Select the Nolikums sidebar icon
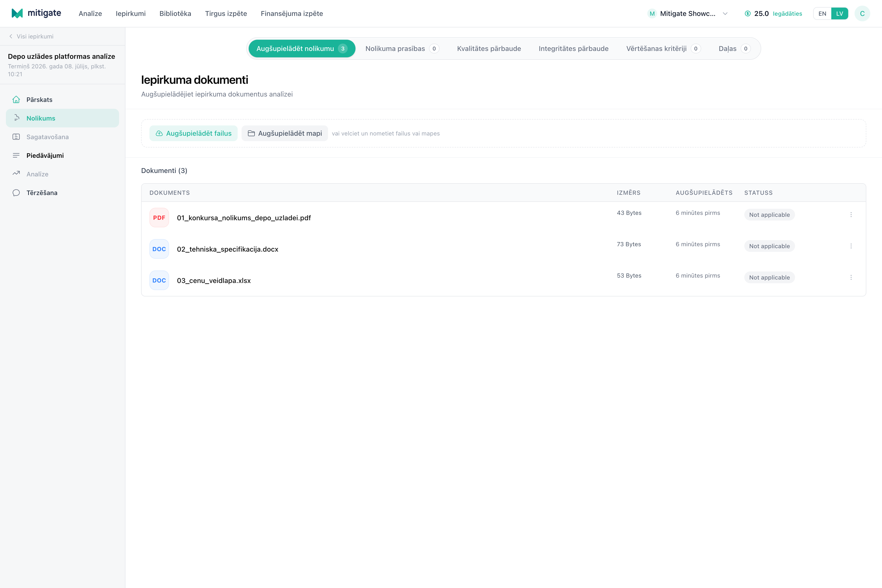Image resolution: width=882 pixels, height=588 pixels. 16,118
